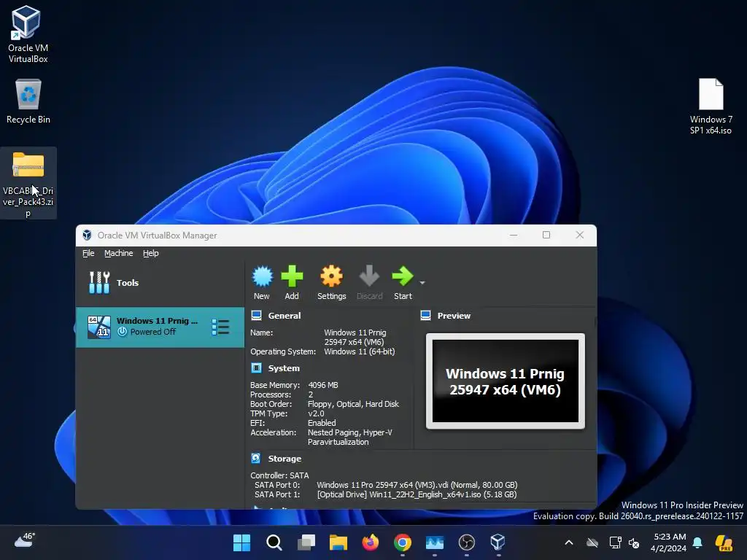747x560 pixels.
Task: Open the notifications bell icon
Action: tap(697, 542)
